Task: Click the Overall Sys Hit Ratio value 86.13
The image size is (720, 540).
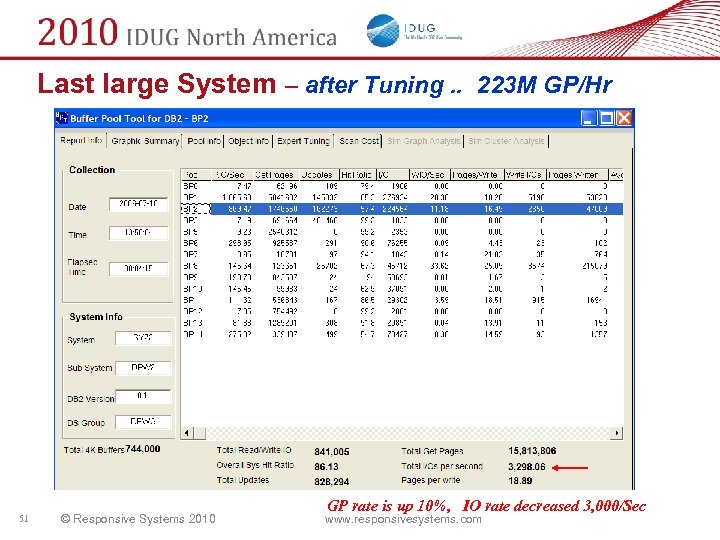Action: (x=326, y=467)
